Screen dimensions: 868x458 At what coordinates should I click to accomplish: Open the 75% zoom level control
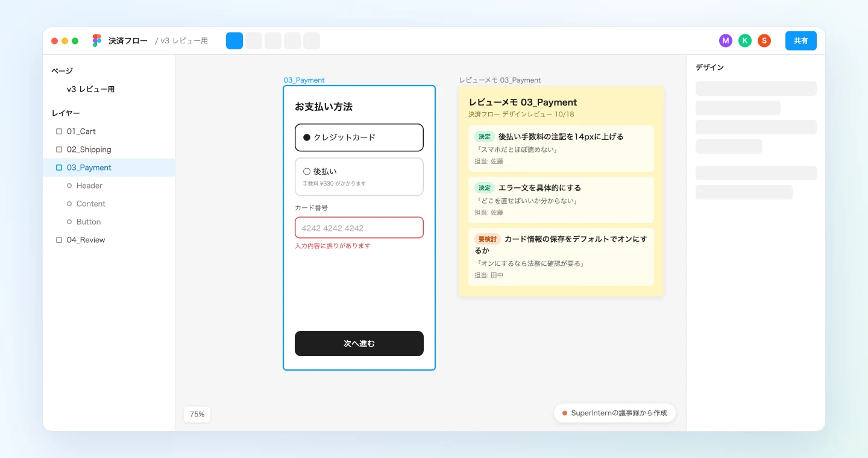(x=197, y=414)
